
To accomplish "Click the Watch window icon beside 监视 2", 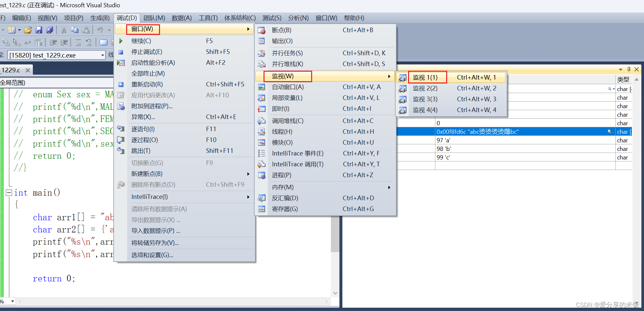I will [x=402, y=88].
